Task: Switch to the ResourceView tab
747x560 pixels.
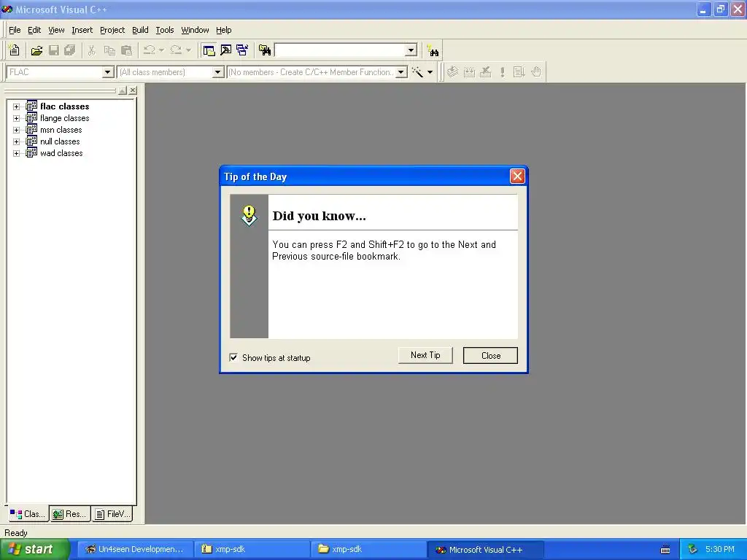Action: pyautogui.click(x=70, y=514)
